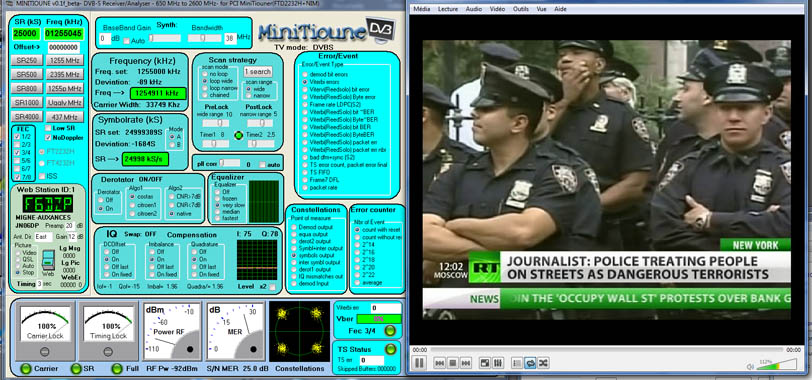This screenshot has width=812, height=380.
Task: Click the Offset input field
Action: (64, 48)
